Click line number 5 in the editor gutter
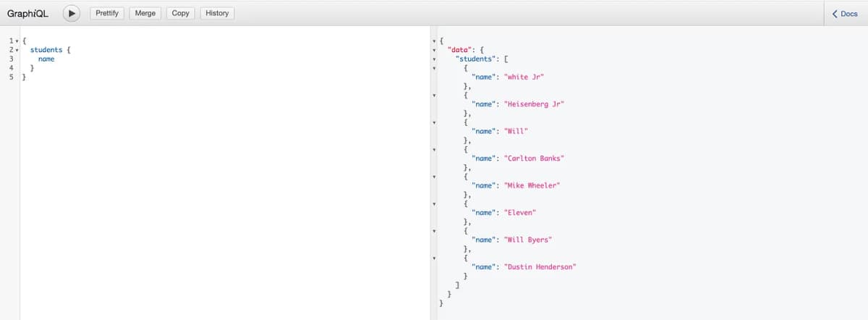Screen dimensions: 868x320 click(12, 77)
